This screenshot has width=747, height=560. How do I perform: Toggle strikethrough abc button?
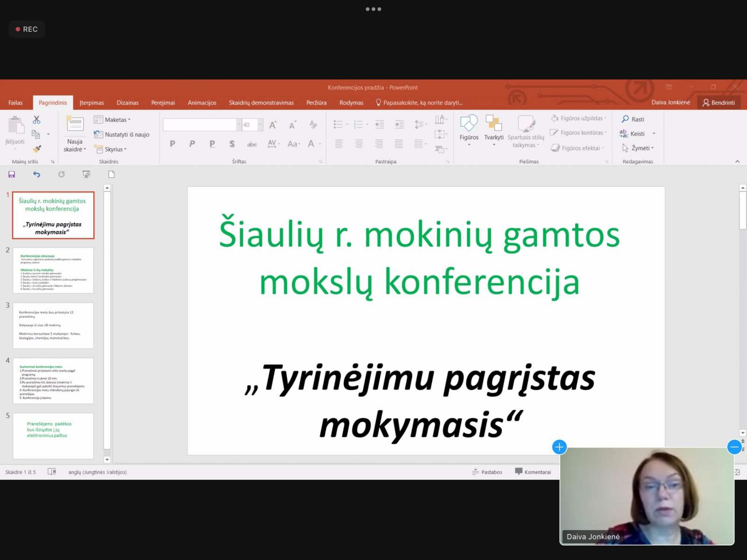[x=252, y=144]
